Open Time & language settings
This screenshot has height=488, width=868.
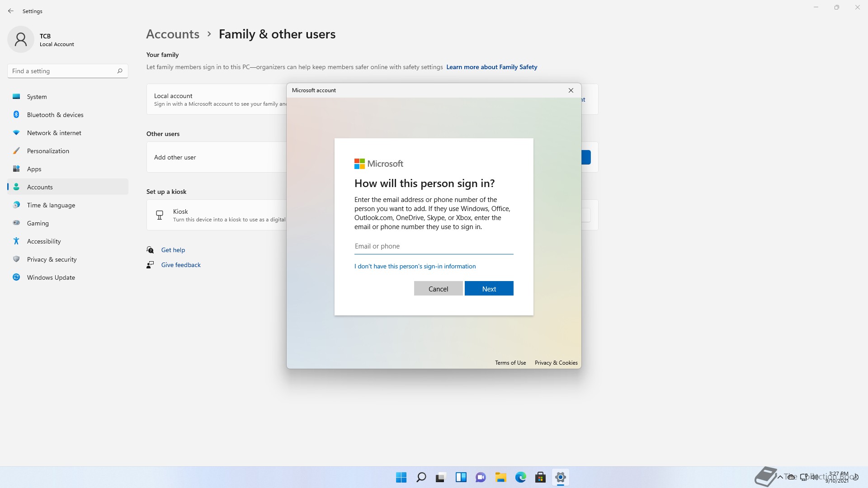point(68,205)
